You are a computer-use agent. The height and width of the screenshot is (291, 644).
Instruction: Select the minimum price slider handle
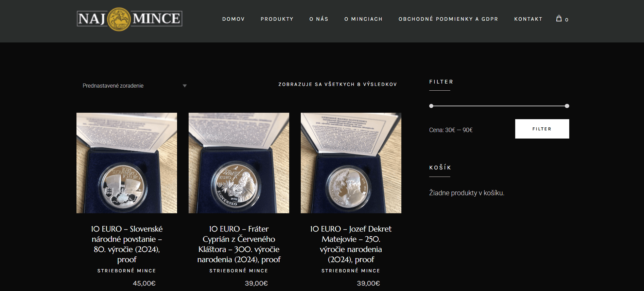click(431, 106)
